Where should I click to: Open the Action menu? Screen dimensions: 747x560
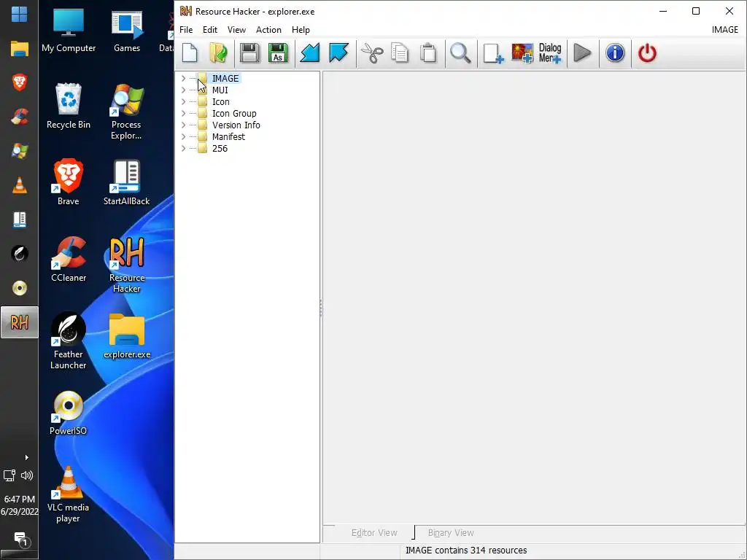click(x=268, y=29)
